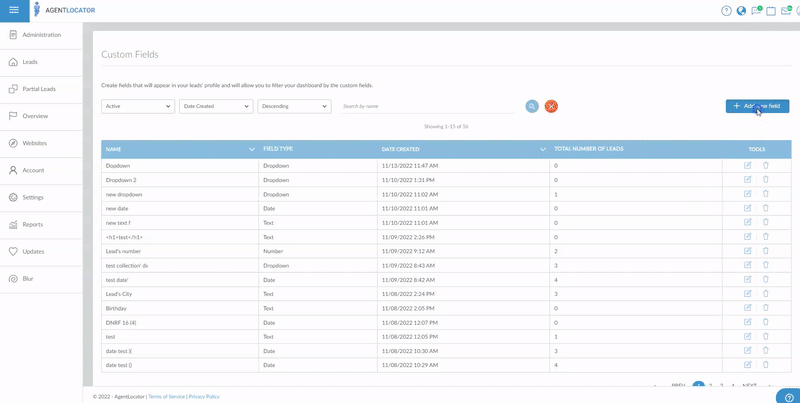Edit the new text f field

tap(747, 222)
